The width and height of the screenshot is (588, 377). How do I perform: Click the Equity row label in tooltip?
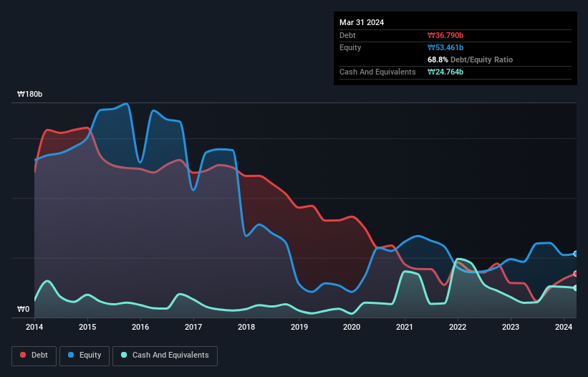coord(350,47)
